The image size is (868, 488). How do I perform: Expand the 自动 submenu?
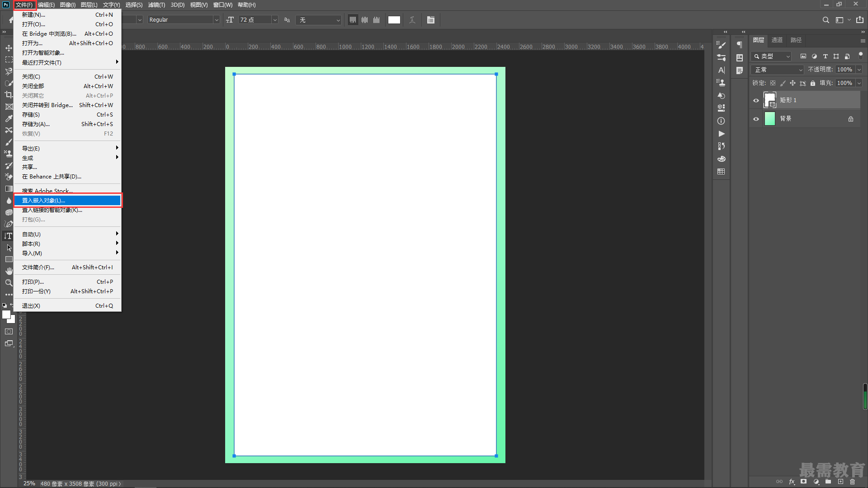coord(68,234)
